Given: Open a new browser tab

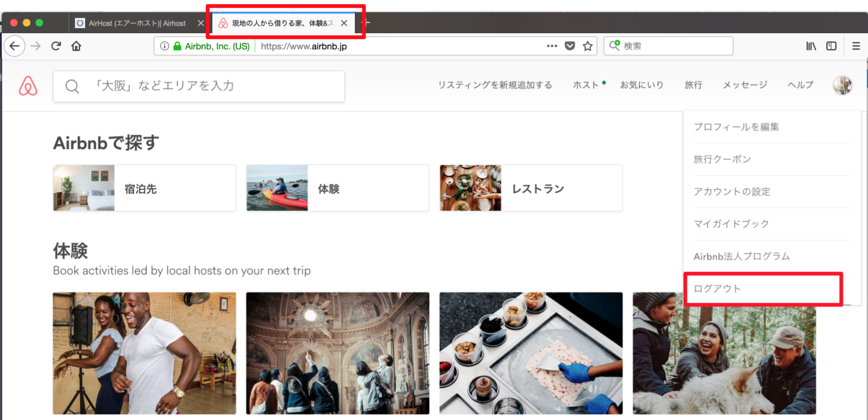Looking at the screenshot, I should click(366, 23).
